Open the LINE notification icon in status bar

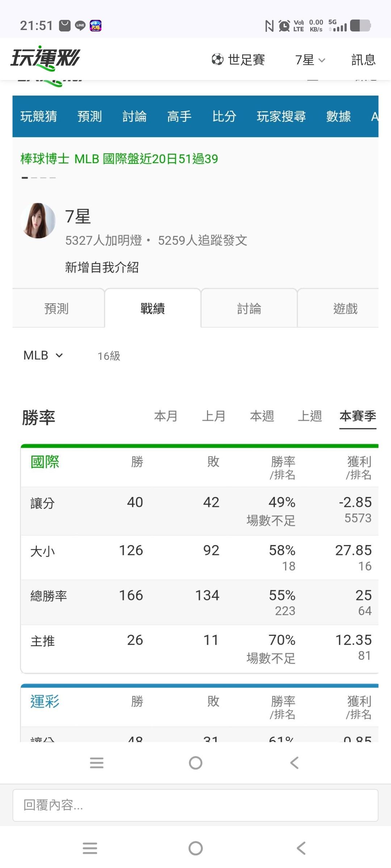[80, 25]
